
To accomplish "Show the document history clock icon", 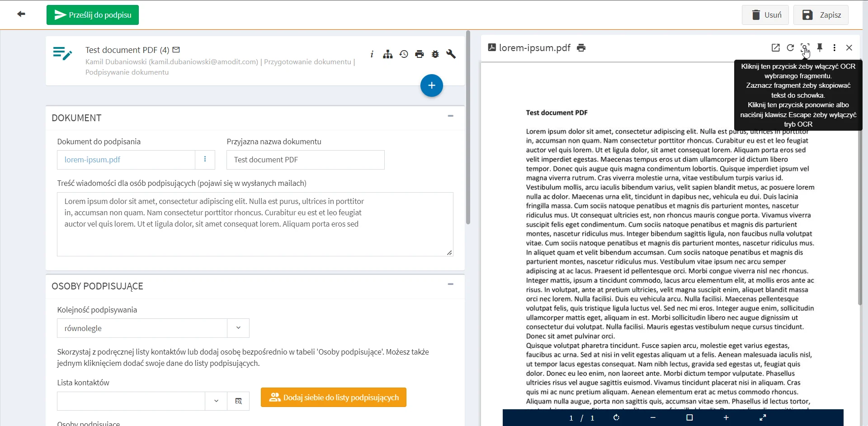I will [404, 54].
